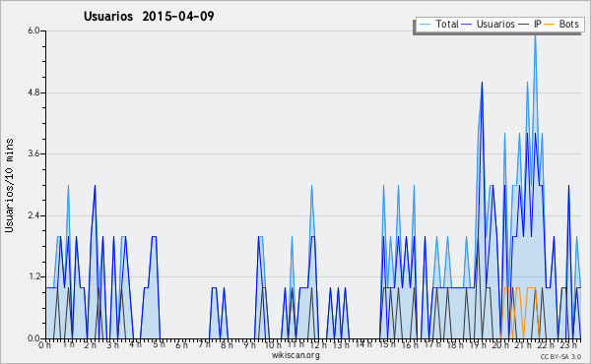The height and width of the screenshot is (364, 591).
Task: Click the '15 h' x-axis tick label
Action: tap(387, 344)
